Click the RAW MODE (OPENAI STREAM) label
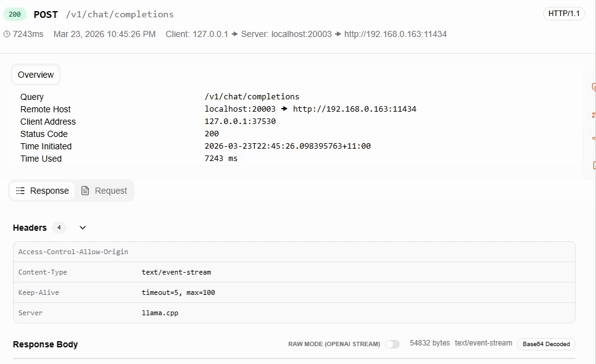This screenshot has height=364, width=596. tap(334, 344)
